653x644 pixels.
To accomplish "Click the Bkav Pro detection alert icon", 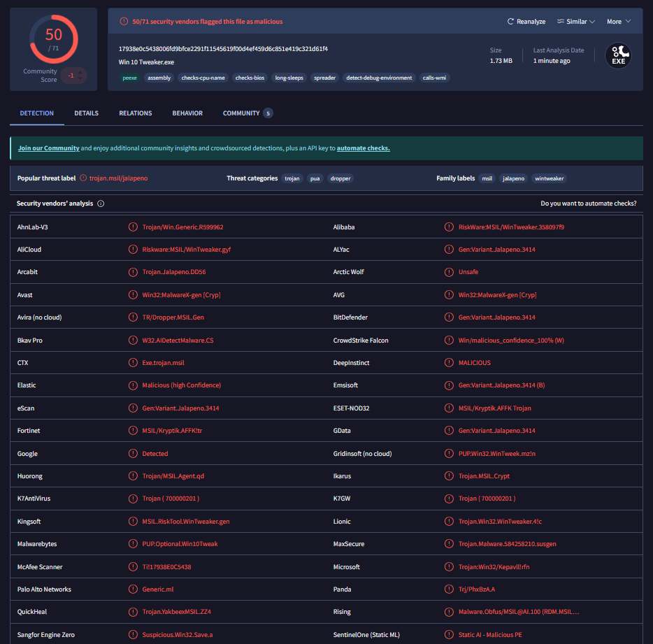I will click(133, 341).
